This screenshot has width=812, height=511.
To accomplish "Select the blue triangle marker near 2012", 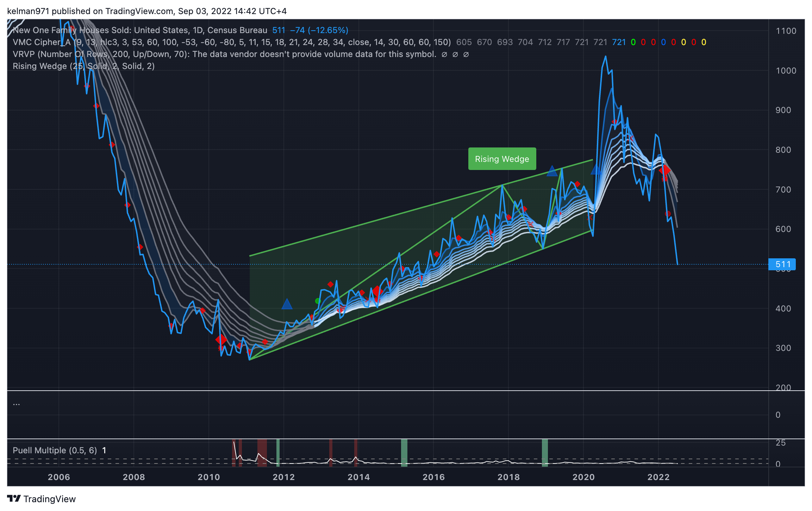I will (x=287, y=304).
